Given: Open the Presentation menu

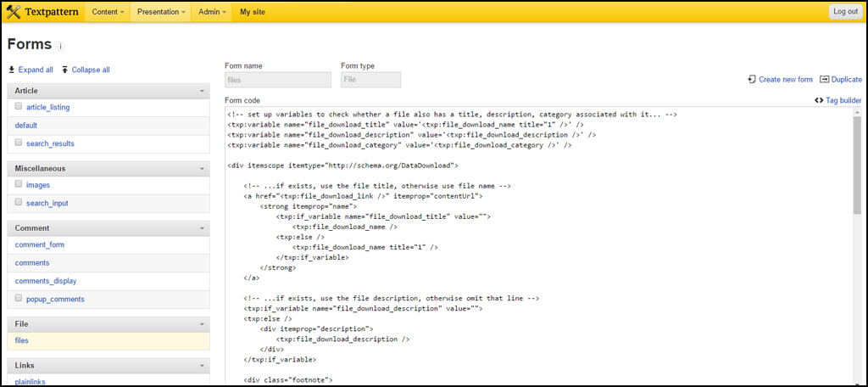Looking at the screenshot, I should coord(161,12).
